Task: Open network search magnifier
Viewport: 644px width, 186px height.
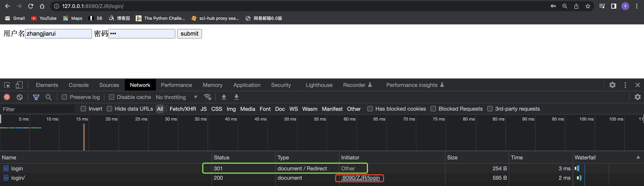Action: [48, 97]
